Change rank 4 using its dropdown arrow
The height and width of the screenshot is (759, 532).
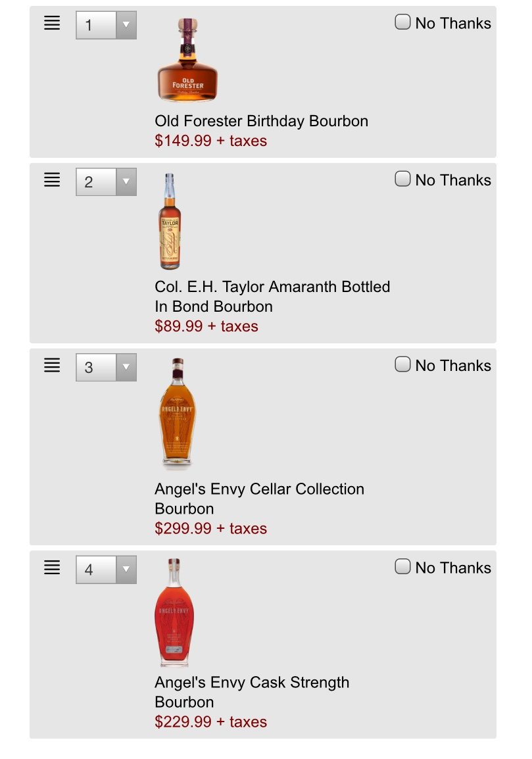tap(126, 570)
